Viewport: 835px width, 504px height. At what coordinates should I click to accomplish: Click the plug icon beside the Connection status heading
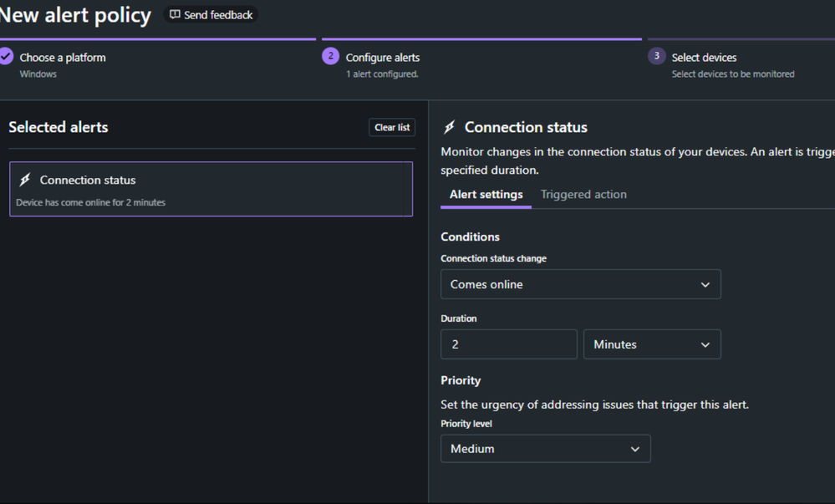point(450,127)
